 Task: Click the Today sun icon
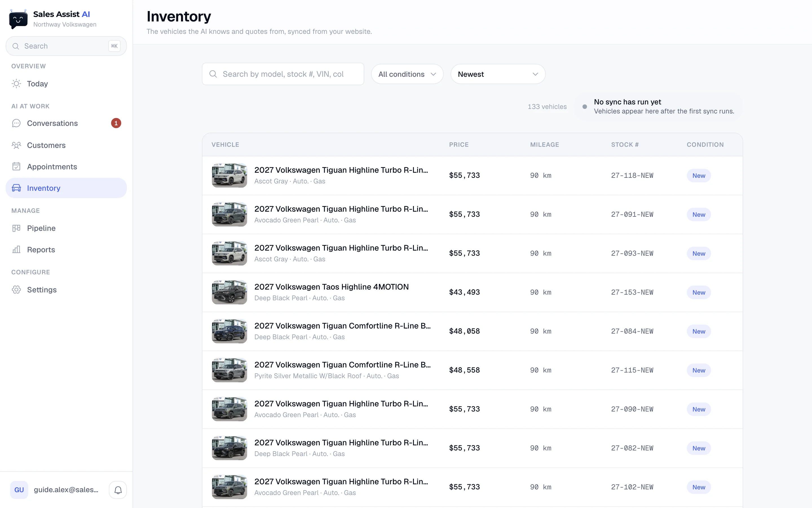point(16,84)
